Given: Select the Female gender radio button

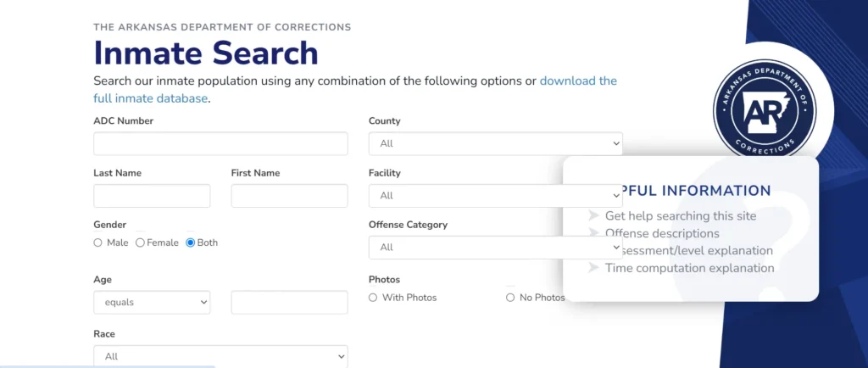Looking at the screenshot, I should [x=140, y=243].
